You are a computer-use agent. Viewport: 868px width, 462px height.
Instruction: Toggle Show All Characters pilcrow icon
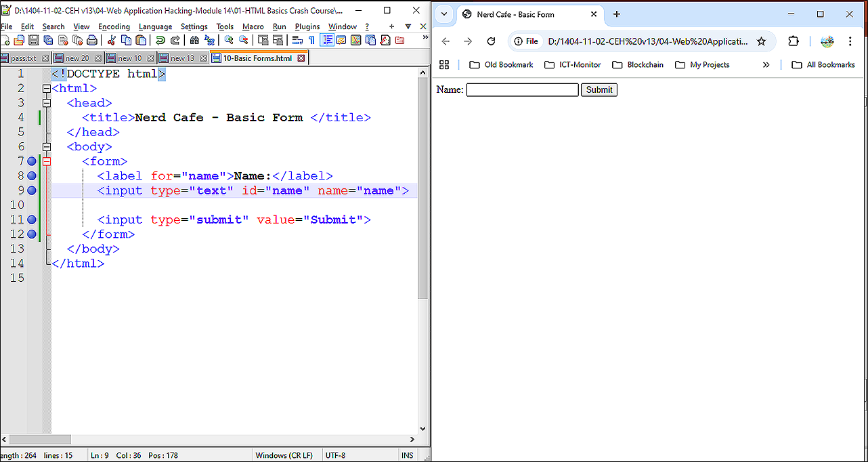tap(311, 41)
